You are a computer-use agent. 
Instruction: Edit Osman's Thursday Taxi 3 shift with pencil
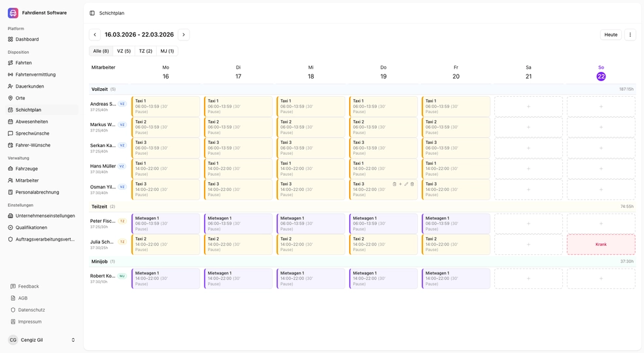406,184
